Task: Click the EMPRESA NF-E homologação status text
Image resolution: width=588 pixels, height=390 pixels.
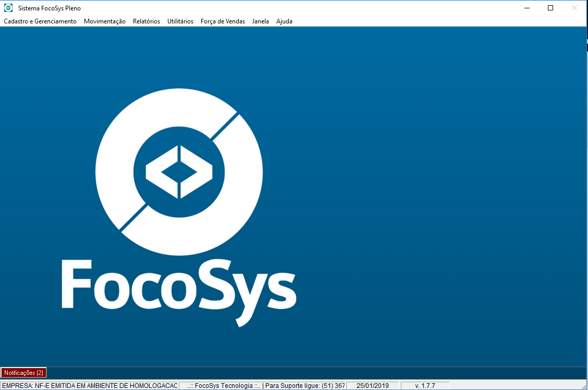Action: pyautogui.click(x=89, y=385)
